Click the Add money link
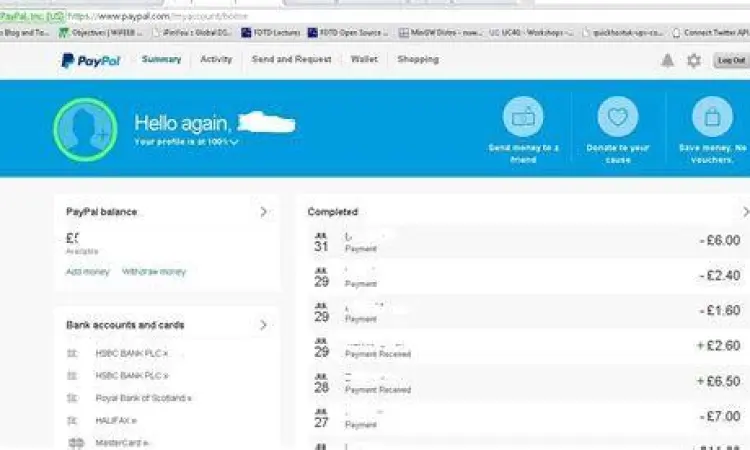 (x=88, y=272)
